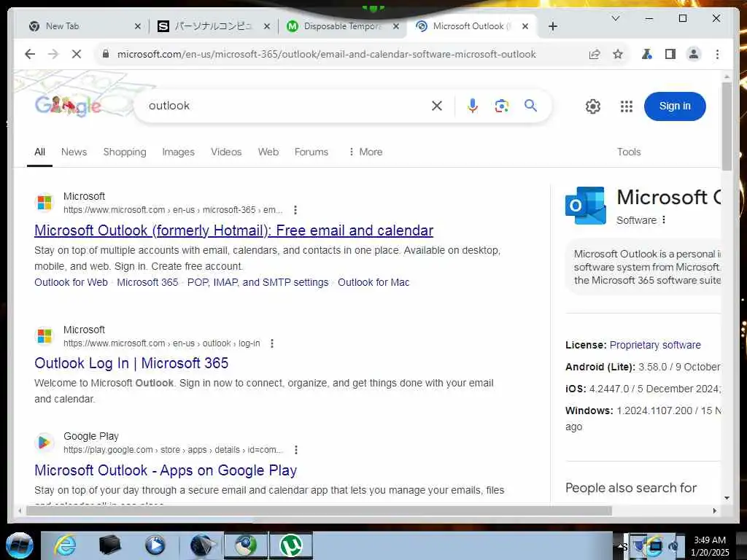Click Microsoft Outlook logo in knowledge panel
Screen dimensions: 747x560
click(x=586, y=205)
